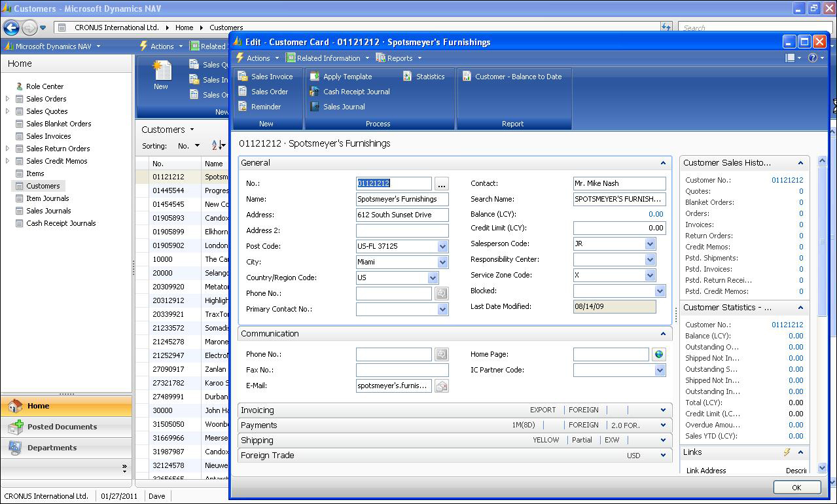Open the Salesperson Code dropdown
Image resolution: width=837 pixels, height=504 pixels.
point(650,243)
